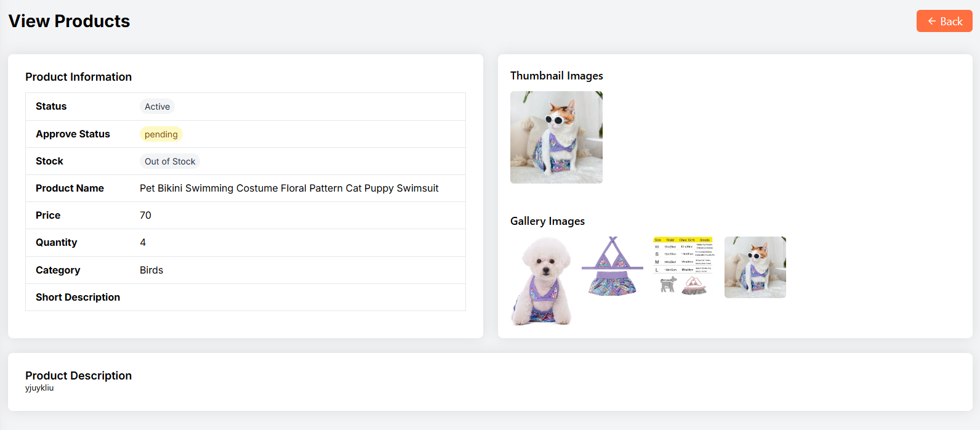This screenshot has width=980, height=430.
Task: Click the Out of Stock badge
Action: coord(170,161)
